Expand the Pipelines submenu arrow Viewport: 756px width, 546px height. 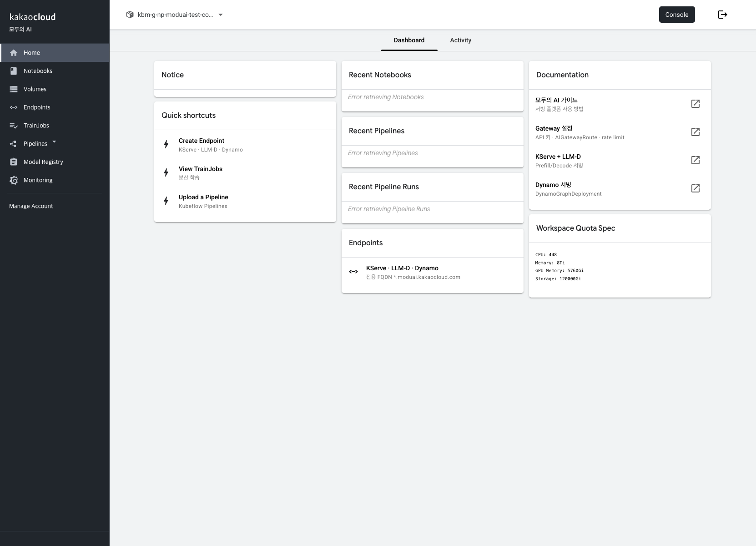(54, 142)
